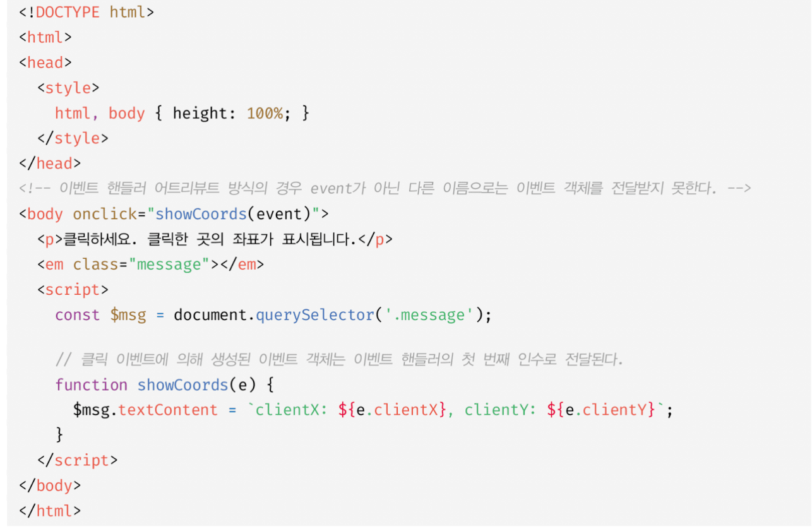Click the opening head tag

pyautogui.click(x=45, y=62)
